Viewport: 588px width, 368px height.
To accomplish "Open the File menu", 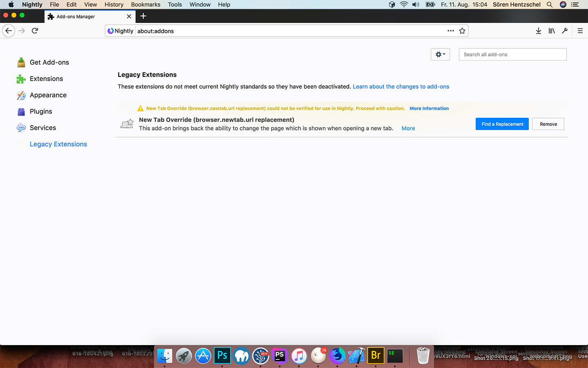I will [x=54, y=4].
